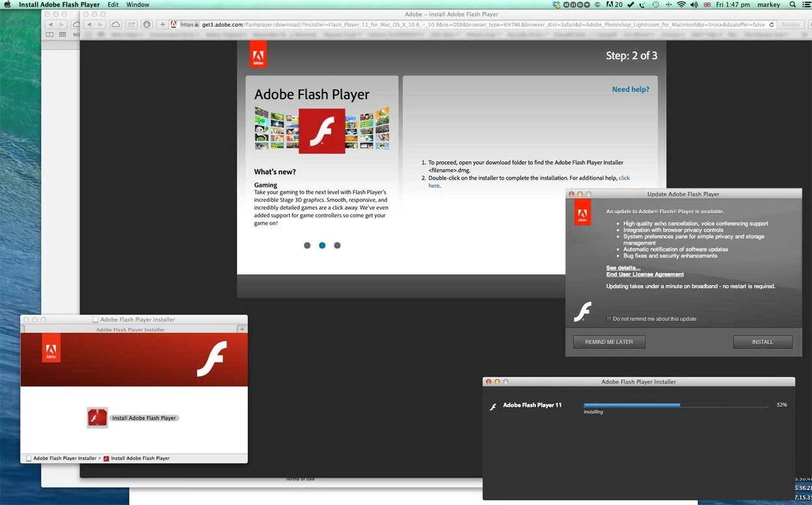The image size is (812, 505).
Task: Open the Need help? link
Action: click(x=630, y=89)
